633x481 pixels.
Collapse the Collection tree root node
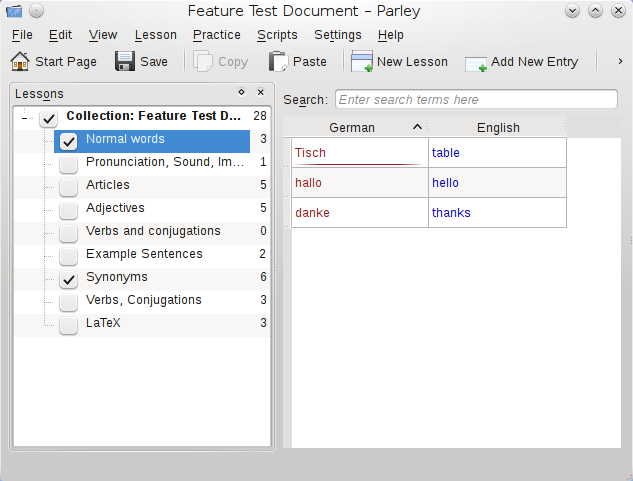pos(25,119)
